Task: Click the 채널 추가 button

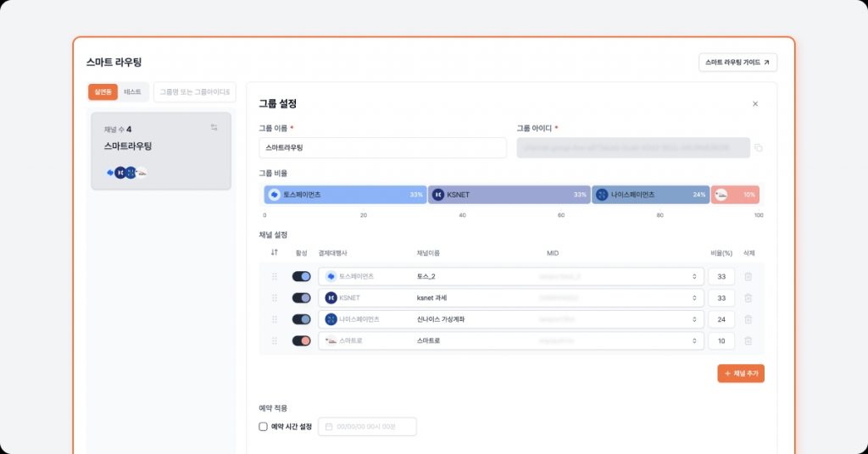Action: tap(740, 374)
